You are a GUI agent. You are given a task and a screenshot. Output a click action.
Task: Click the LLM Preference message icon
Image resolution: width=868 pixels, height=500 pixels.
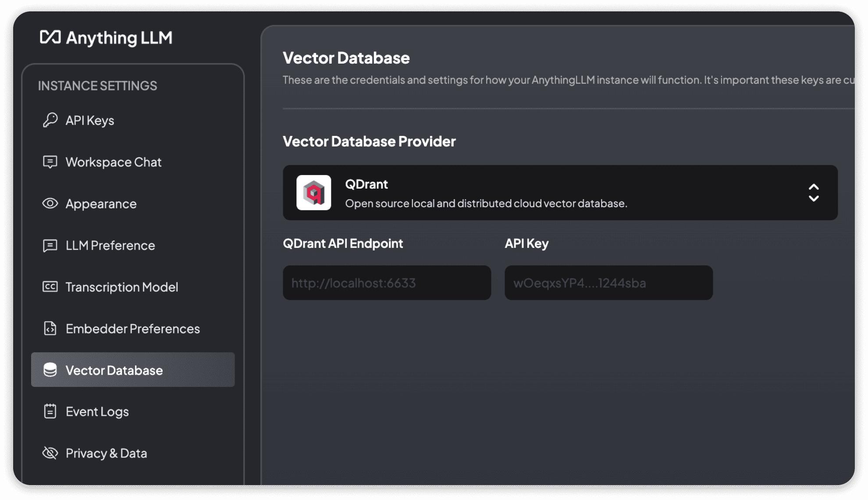click(50, 245)
